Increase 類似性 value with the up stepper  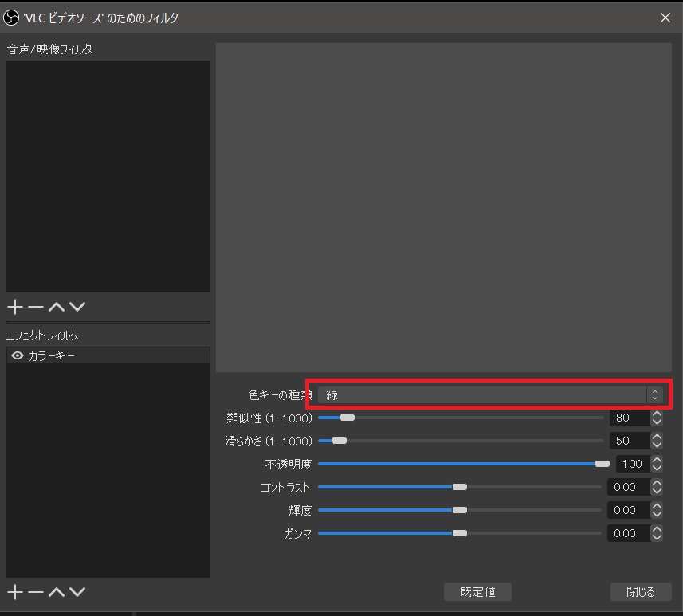657,413
